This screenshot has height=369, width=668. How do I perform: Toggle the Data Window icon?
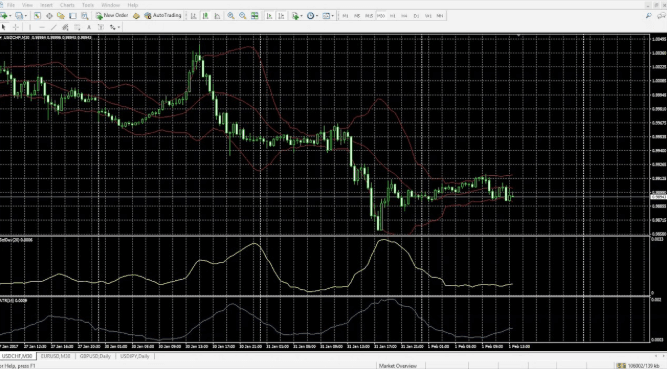pos(49,16)
